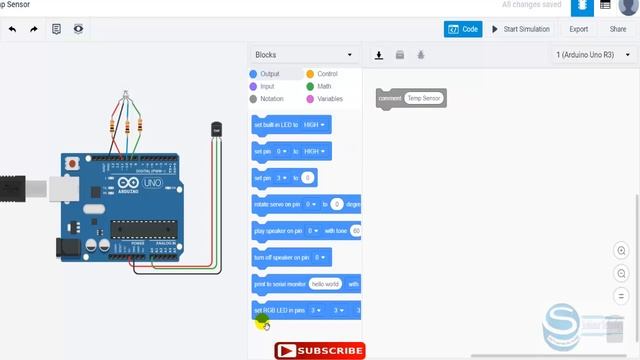
Task: Click value field 0 on set pin block
Action: (x=308, y=178)
